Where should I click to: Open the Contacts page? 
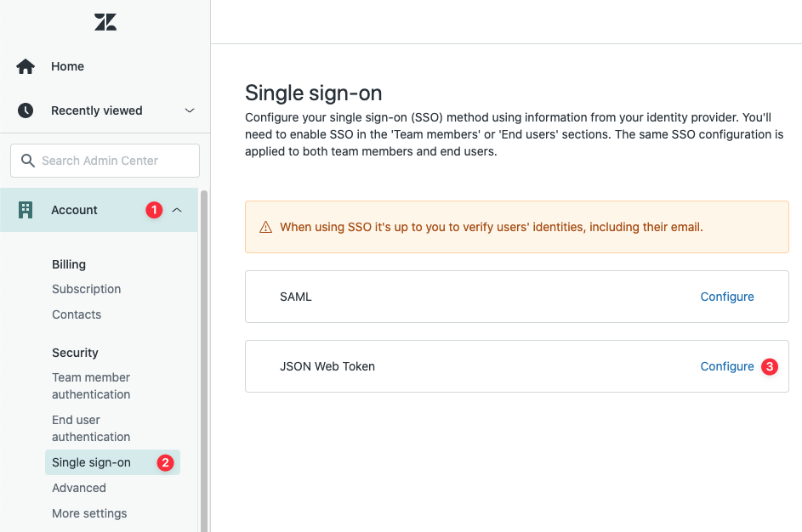(x=77, y=314)
